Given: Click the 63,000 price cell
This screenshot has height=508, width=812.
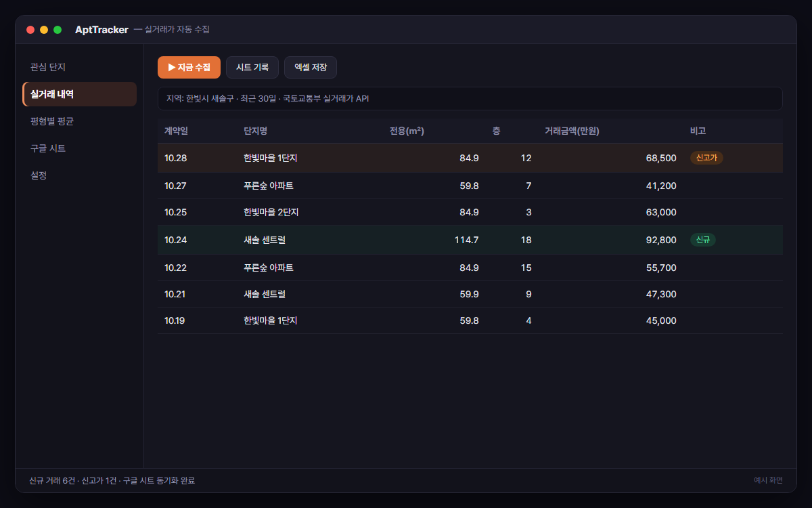Looking at the screenshot, I should click(x=661, y=212).
